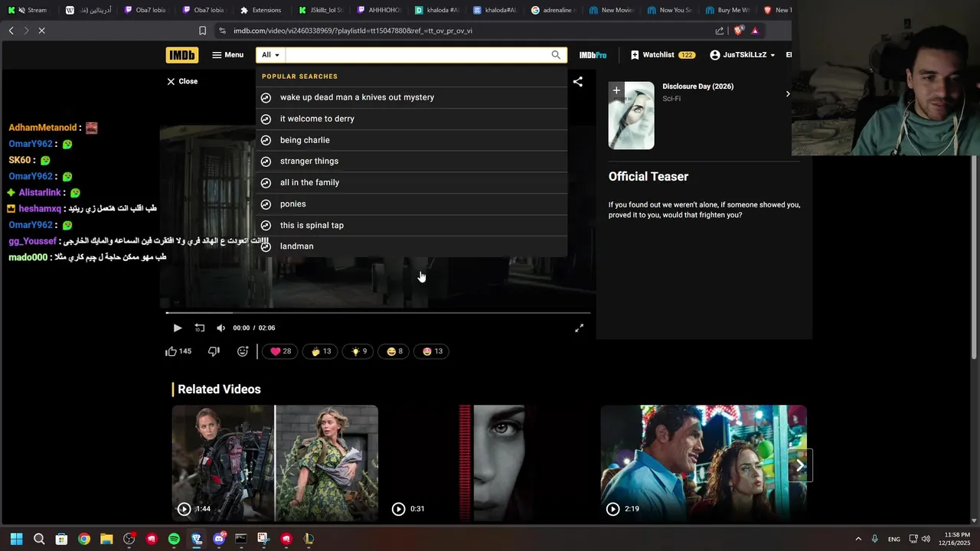
Task: Open Brave Shields icon
Action: coord(738,31)
